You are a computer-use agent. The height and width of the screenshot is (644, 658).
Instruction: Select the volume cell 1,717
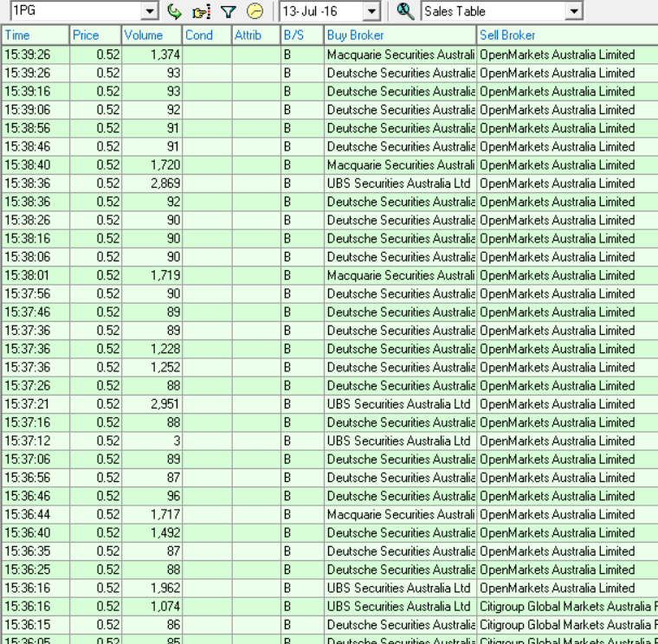(x=152, y=515)
